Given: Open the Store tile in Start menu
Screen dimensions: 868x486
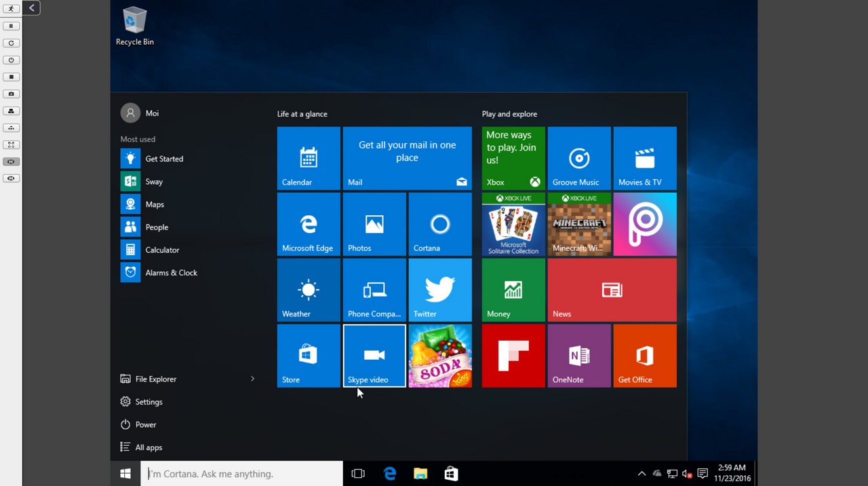Looking at the screenshot, I should pos(309,356).
